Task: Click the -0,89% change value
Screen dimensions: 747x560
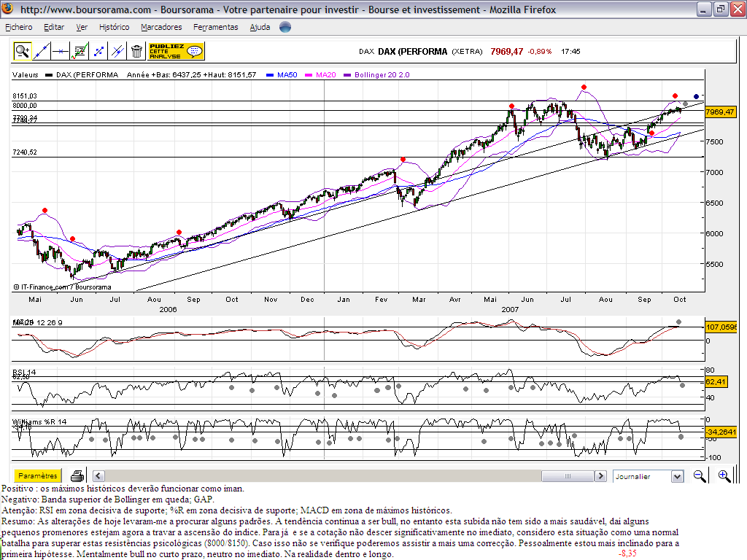Action: pyautogui.click(x=540, y=52)
